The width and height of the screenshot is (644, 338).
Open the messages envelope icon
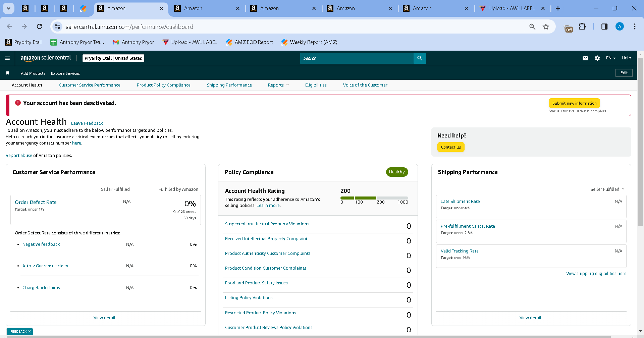click(x=585, y=58)
